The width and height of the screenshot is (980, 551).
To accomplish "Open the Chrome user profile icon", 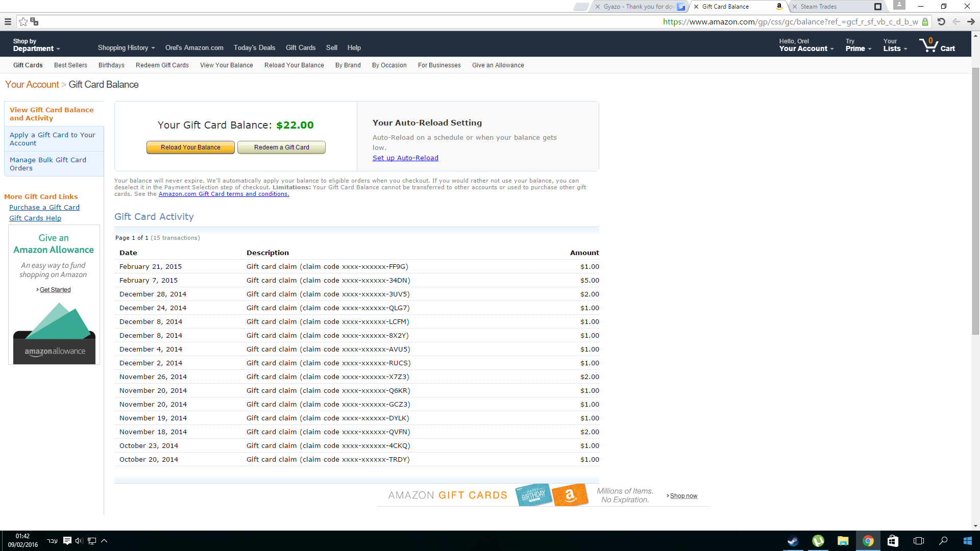I will point(899,5).
